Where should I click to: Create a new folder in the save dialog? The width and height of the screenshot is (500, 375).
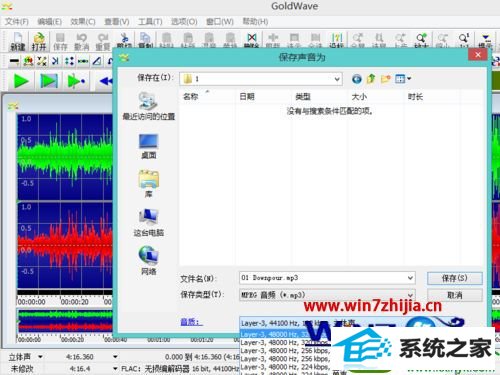point(385,79)
